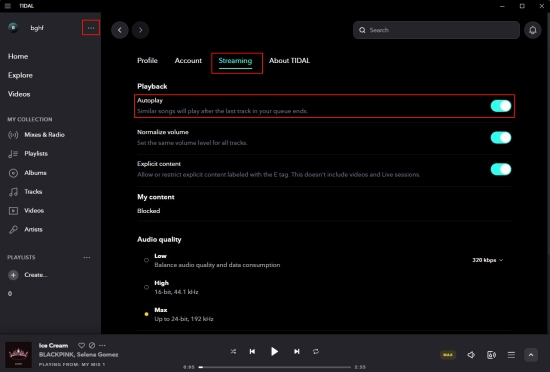The height and width of the screenshot is (372, 550).
Task: Open Playlists in My Collection
Action: click(x=28, y=154)
